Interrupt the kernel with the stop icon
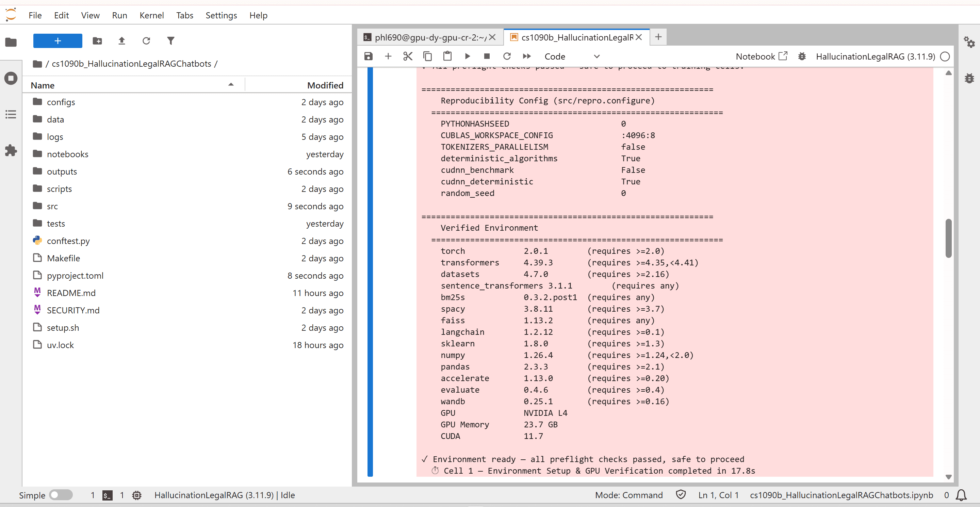This screenshot has height=507, width=980. (487, 56)
